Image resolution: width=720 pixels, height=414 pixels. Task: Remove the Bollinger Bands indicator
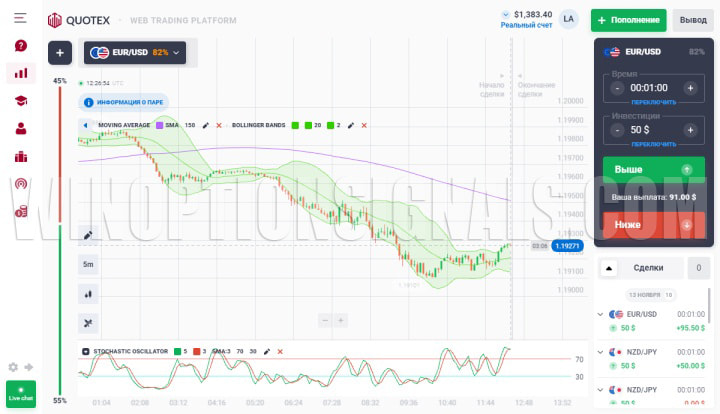click(364, 125)
